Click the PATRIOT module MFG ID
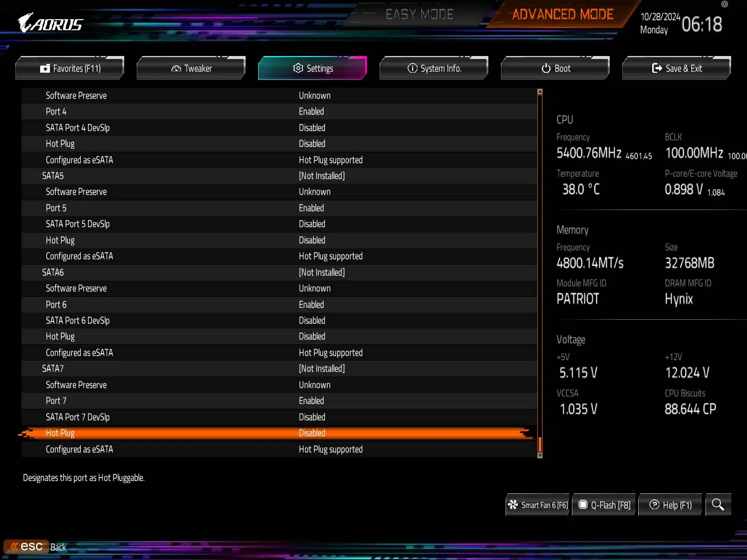The image size is (747, 560). [578, 299]
